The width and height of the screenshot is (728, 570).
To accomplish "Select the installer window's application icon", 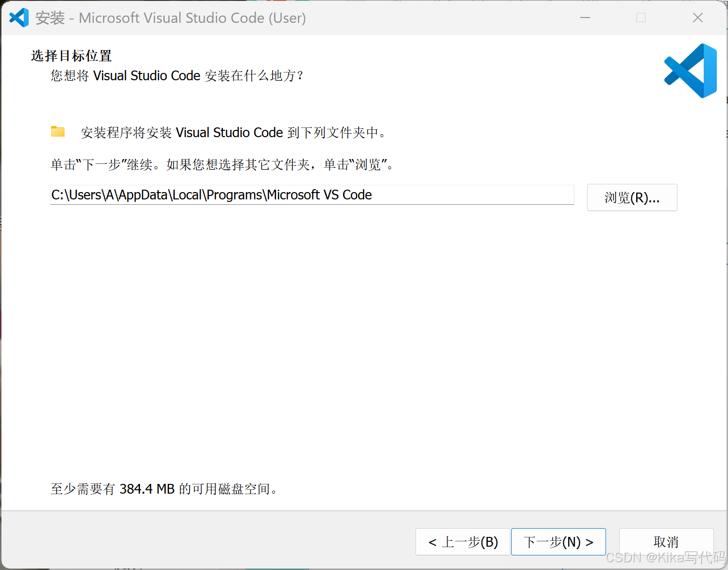I will click(19, 18).
